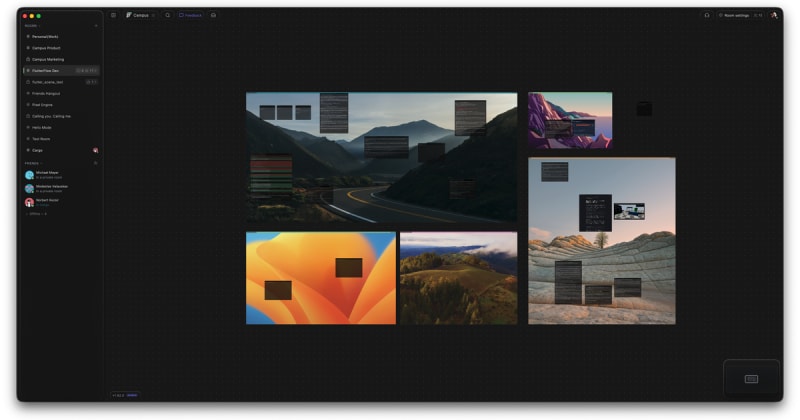Click the version badge at bottom left
Image resolution: width=800 pixels, height=420 pixels.
click(125, 395)
